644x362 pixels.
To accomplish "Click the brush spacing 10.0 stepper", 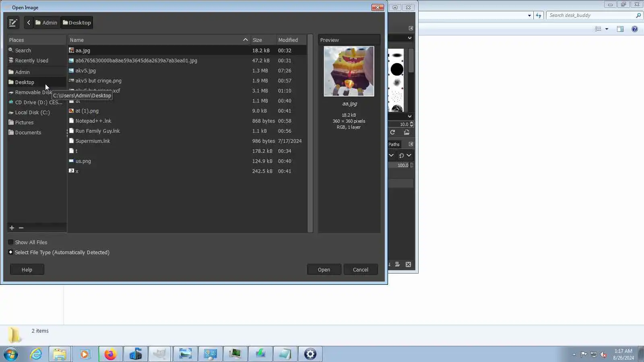I will tap(411, 125).
